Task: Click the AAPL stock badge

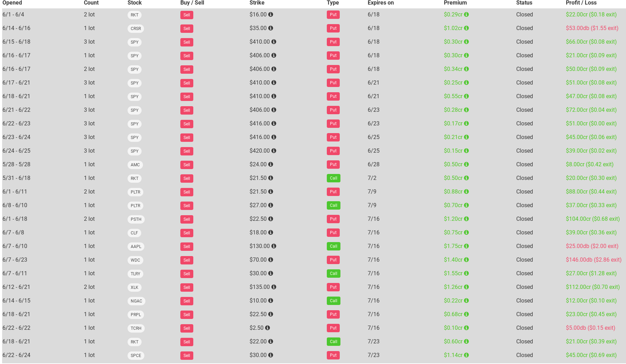Action: 136,247
